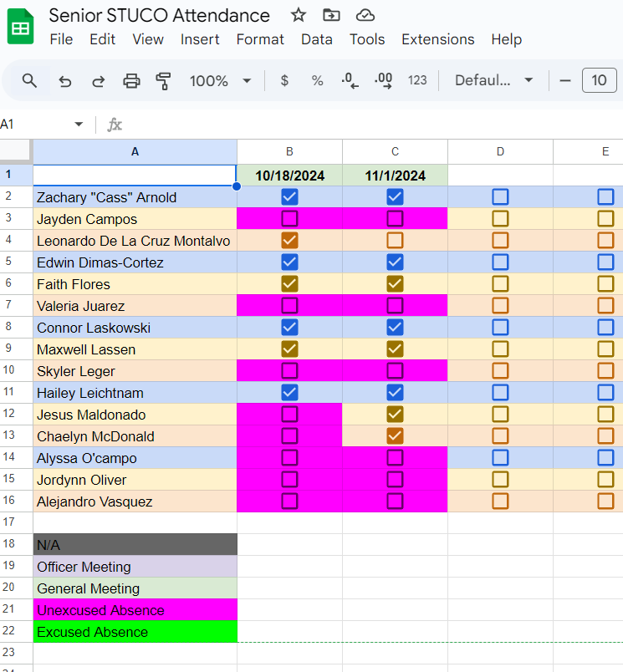This screenshot has width=623, height=672.
Task: Check Skyler Leger's column D checkbox
Action: [x=500, y=371]
